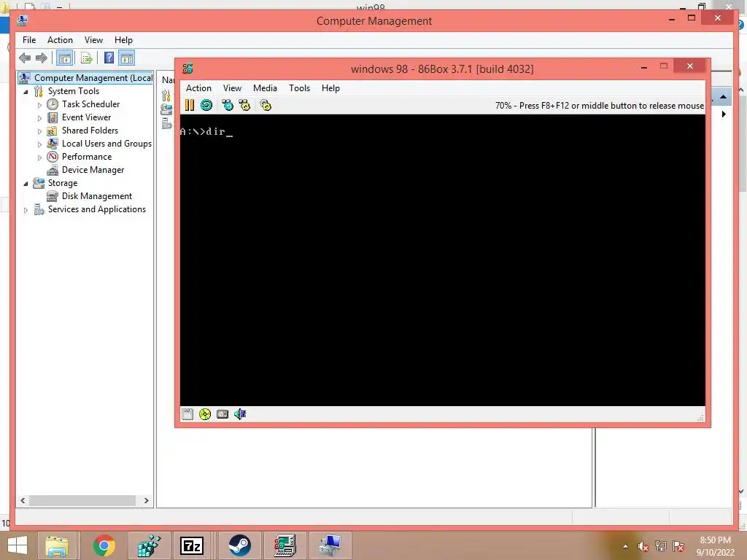This screenshot has height=560, width=747.
Task: Toggle sound icon in the 86Box status bar
Action: click(240, 414)
